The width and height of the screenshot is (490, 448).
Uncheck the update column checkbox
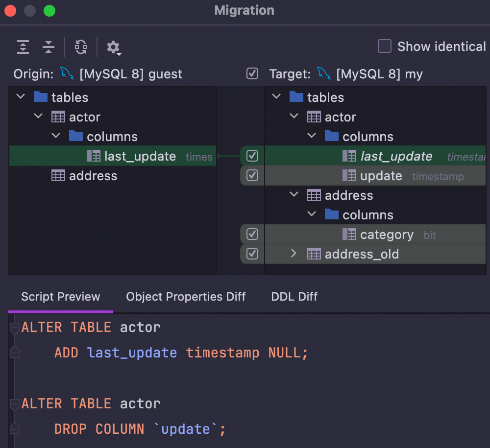coord(252,175)
